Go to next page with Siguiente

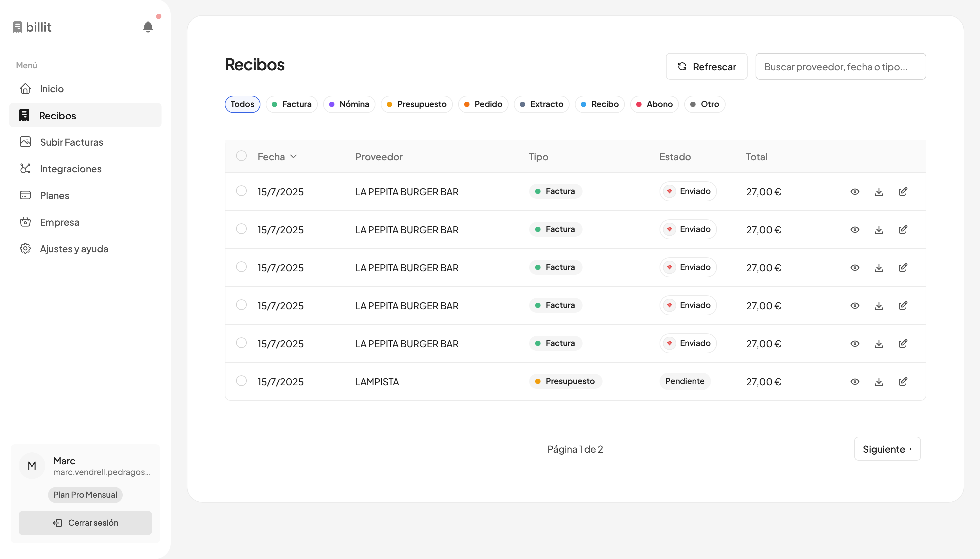click(x=887, y=449)
